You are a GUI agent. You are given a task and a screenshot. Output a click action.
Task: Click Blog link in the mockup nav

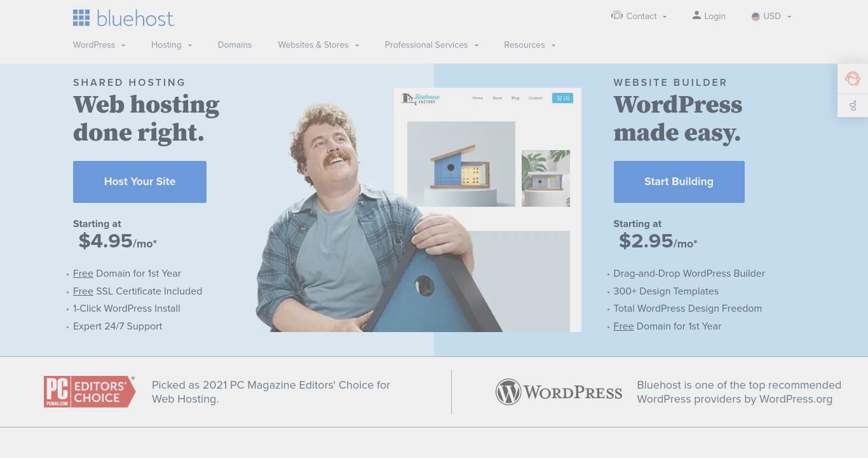pyautogui.click(x=515, y=98)
